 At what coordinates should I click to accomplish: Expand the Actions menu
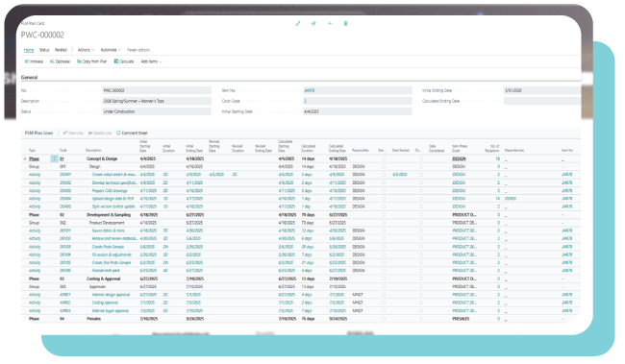tap(86, 50)
